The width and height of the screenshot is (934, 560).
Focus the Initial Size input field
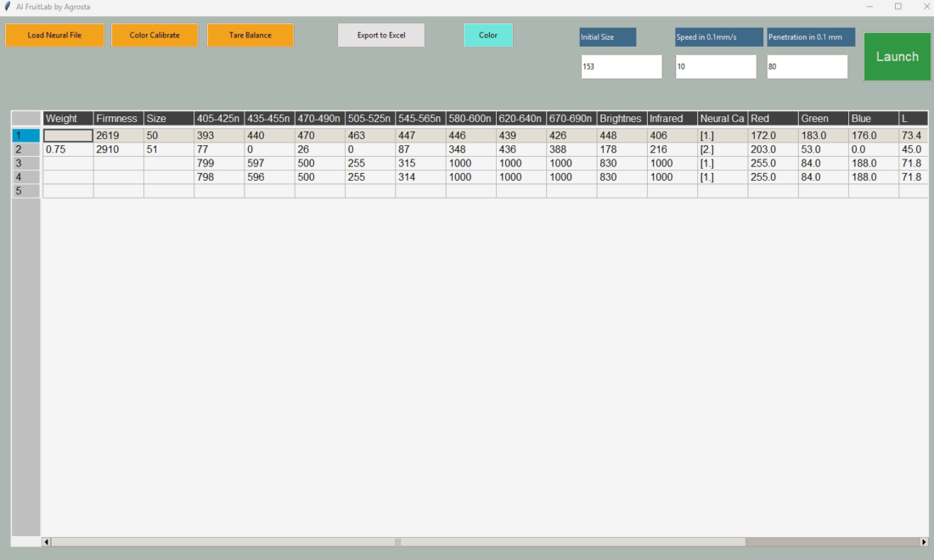click(621, 67)
